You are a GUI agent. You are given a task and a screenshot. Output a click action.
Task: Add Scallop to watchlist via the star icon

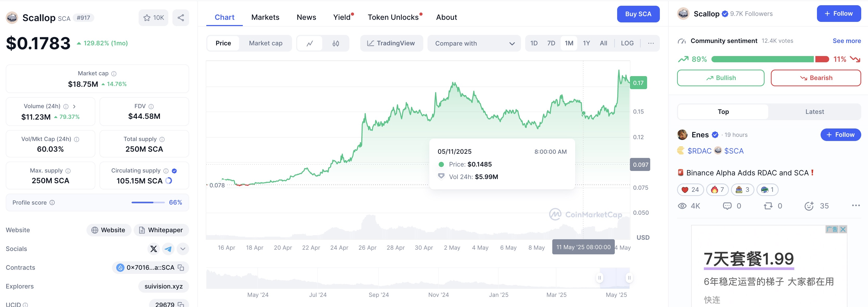click(153, 17)
